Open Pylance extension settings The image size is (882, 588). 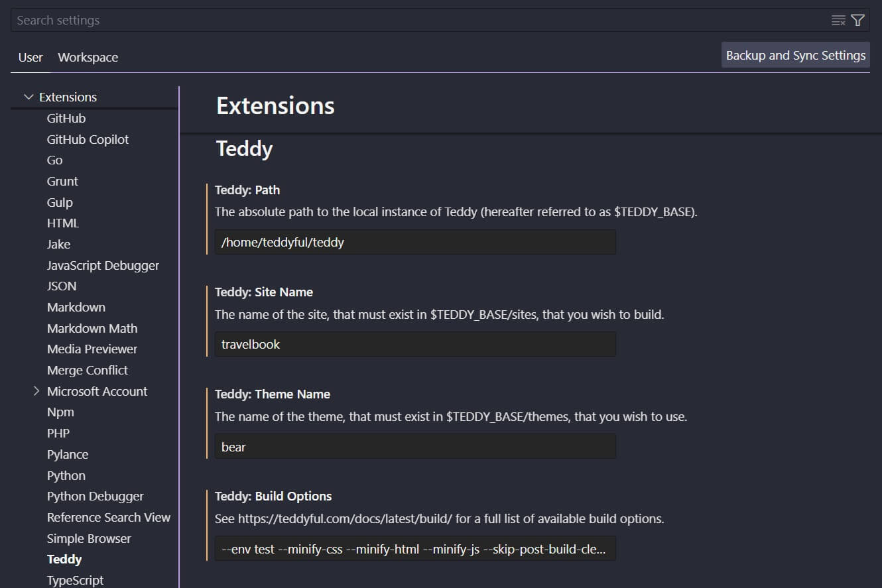click(x=68, y=454)
